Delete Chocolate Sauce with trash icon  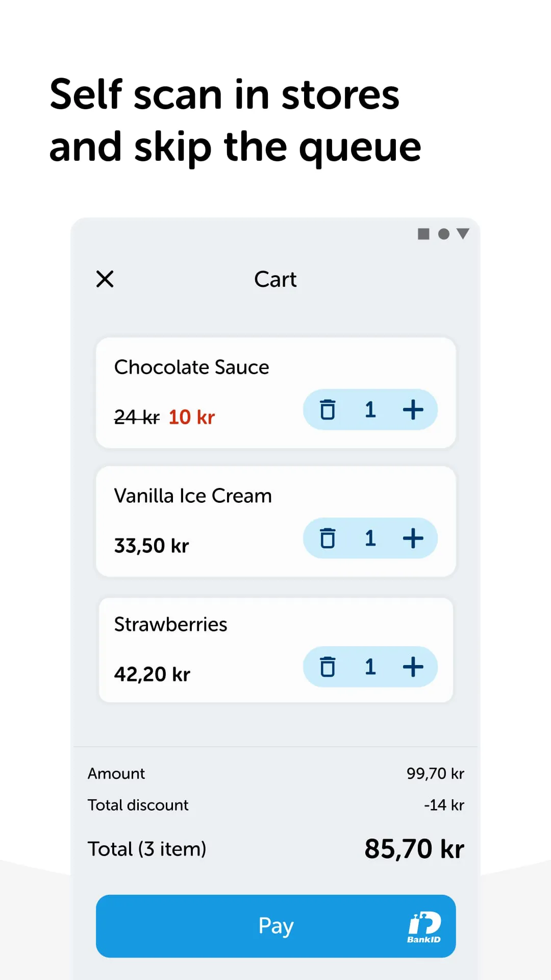point(328,409)
